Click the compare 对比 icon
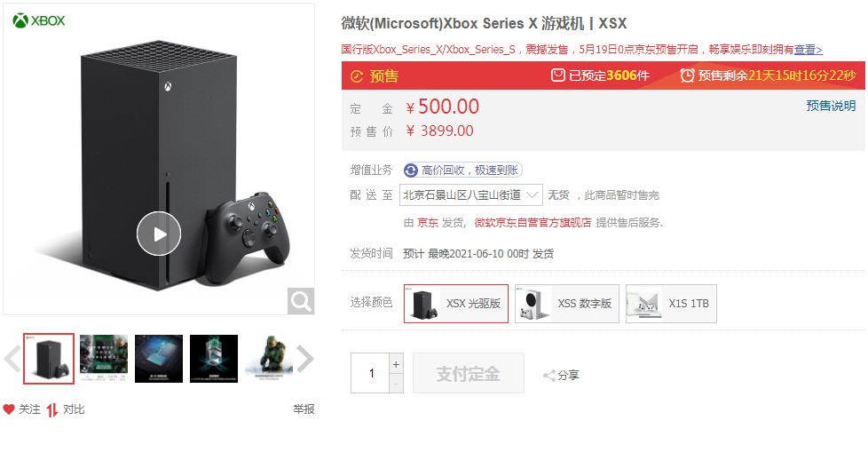 (52, 410)
